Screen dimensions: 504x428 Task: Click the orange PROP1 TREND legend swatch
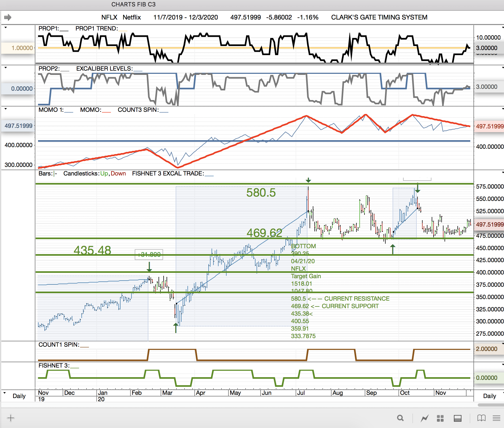[x=123, y=30]
